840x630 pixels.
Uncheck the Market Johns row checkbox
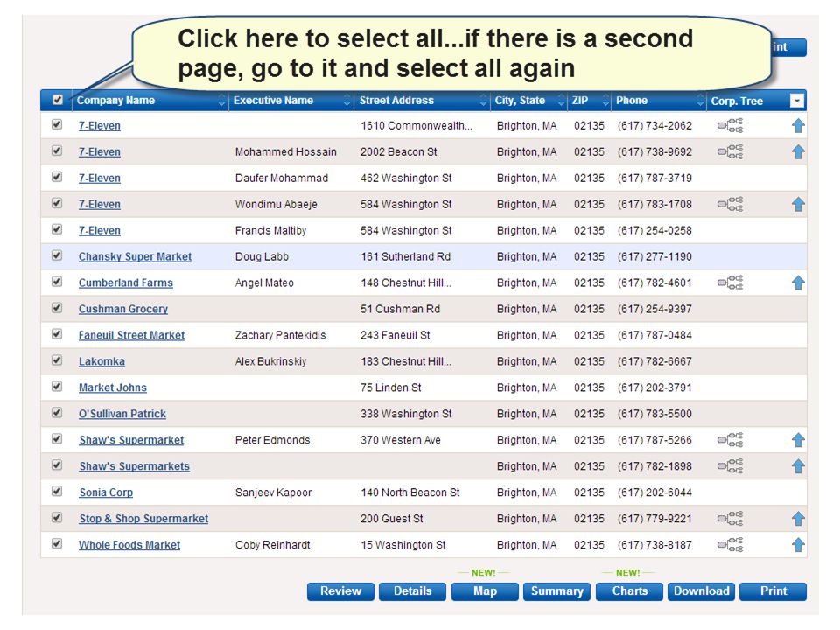[x=57, y=387]
